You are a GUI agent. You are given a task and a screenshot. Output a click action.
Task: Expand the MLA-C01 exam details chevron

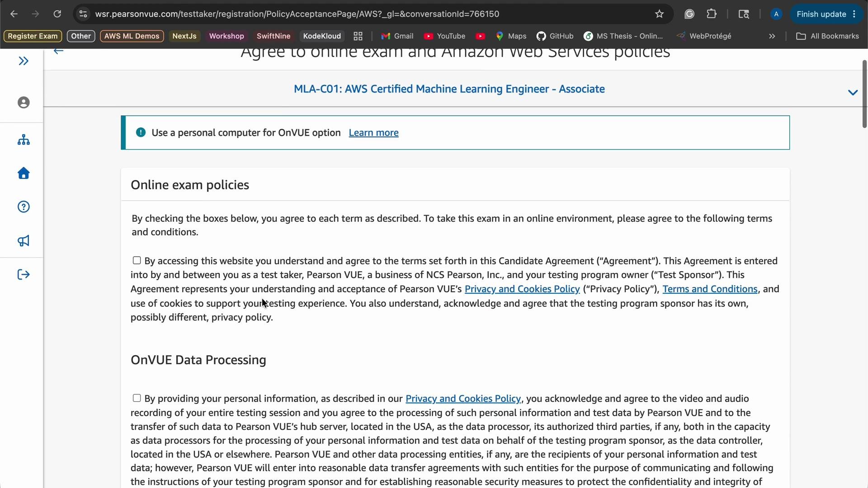tap(853, 93)
